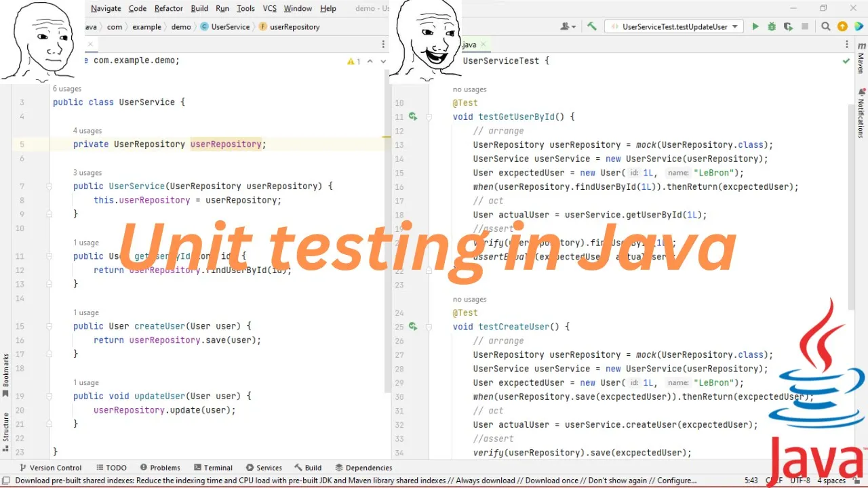868x488 pixels.
Task: Click the 5:43 line:column indicator
Action: click(751, 481)
